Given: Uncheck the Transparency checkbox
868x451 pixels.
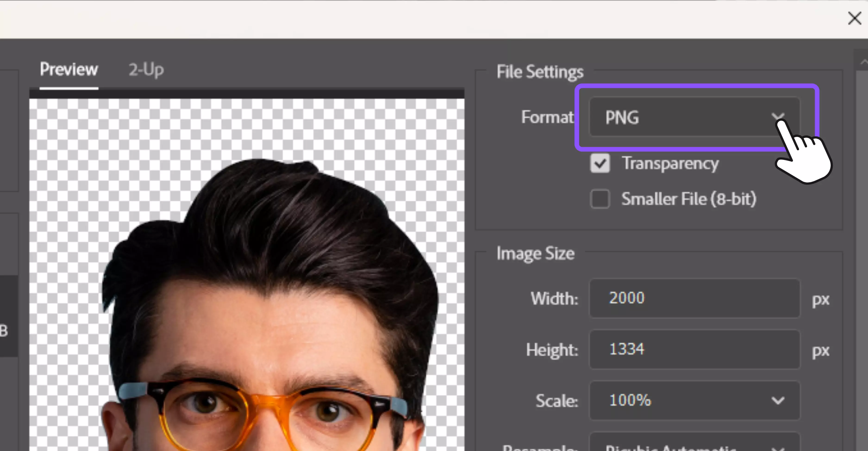Looking at the screenshot, I should [x=600, y=163].
